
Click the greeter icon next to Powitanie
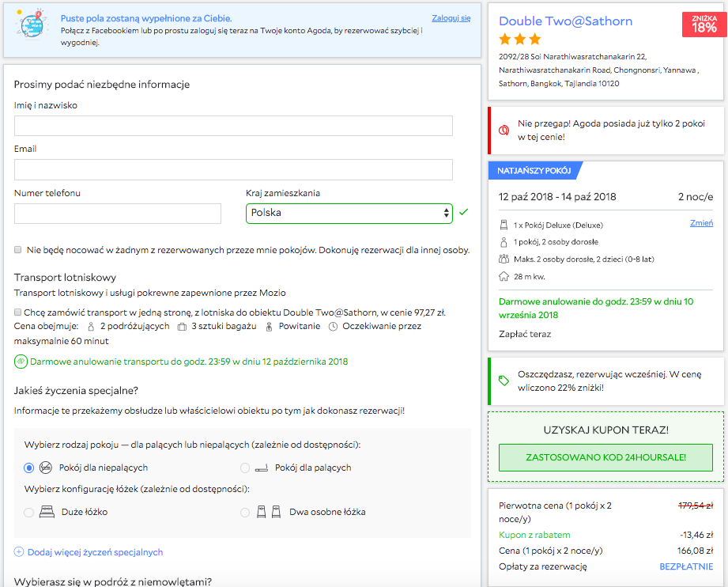(x=269, y=327)
